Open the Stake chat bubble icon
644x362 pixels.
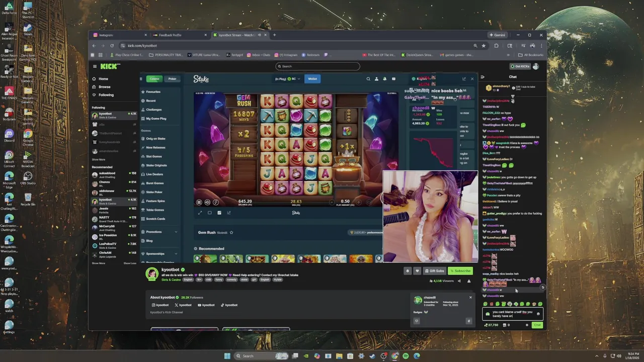[393, 79]
